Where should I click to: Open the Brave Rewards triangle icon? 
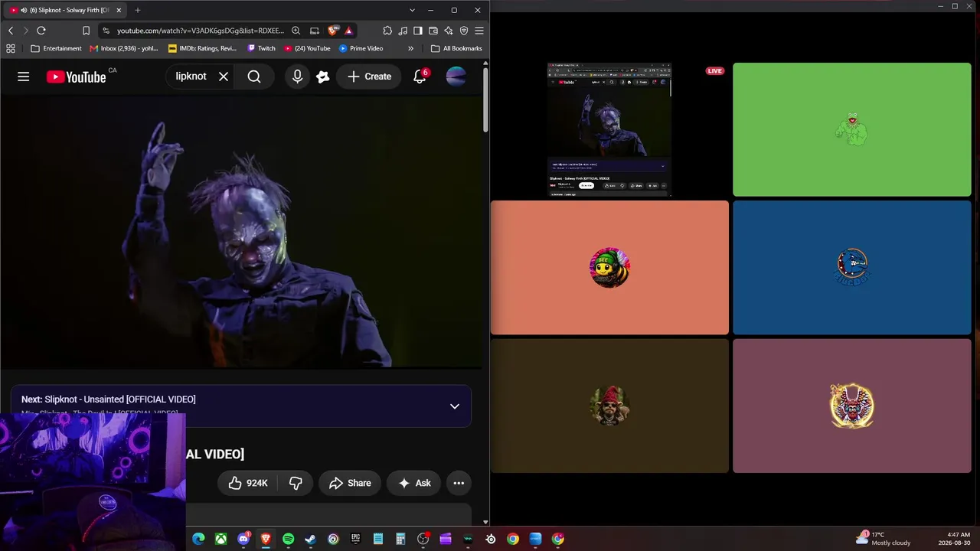[x=349, y=31]
